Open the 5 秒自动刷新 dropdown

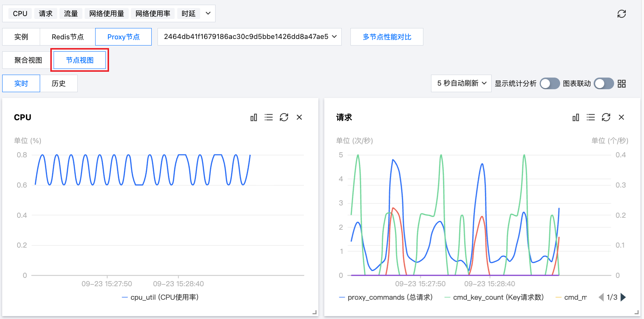(461, 83)
